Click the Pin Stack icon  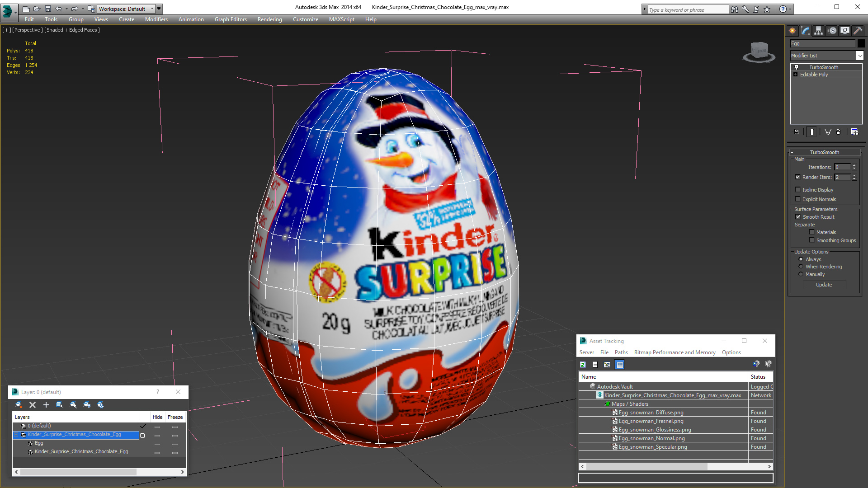point(796,132)
